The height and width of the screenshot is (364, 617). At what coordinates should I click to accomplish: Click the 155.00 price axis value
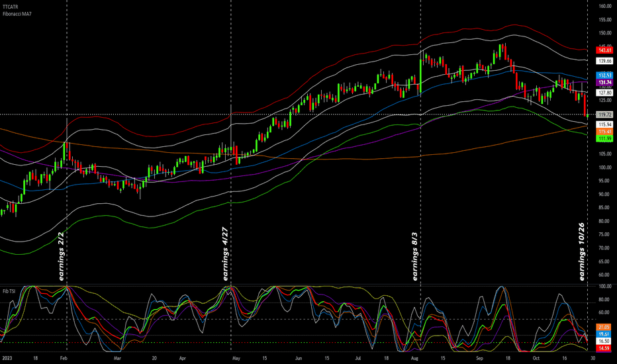click(605, 20)
